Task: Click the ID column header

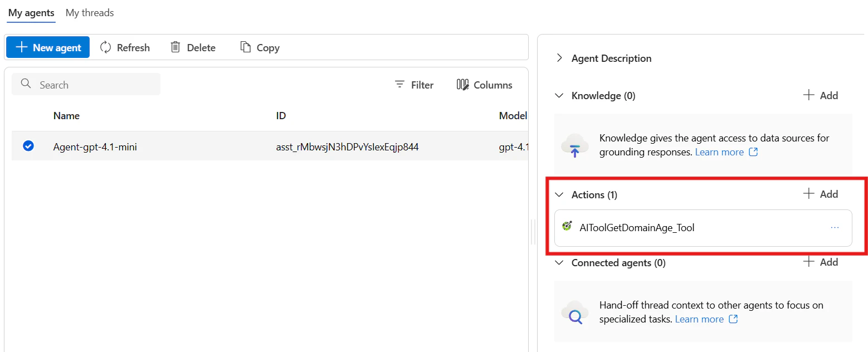Action: [281, 116]
